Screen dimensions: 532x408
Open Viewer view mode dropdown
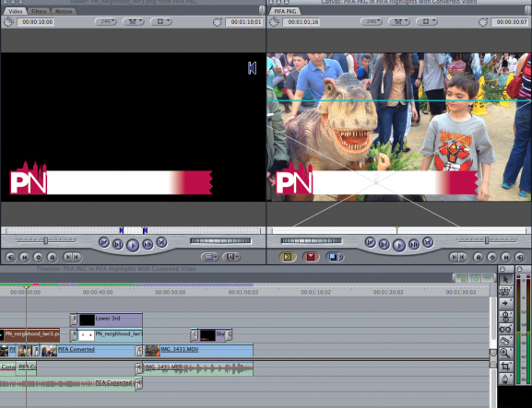pos(161,22)
